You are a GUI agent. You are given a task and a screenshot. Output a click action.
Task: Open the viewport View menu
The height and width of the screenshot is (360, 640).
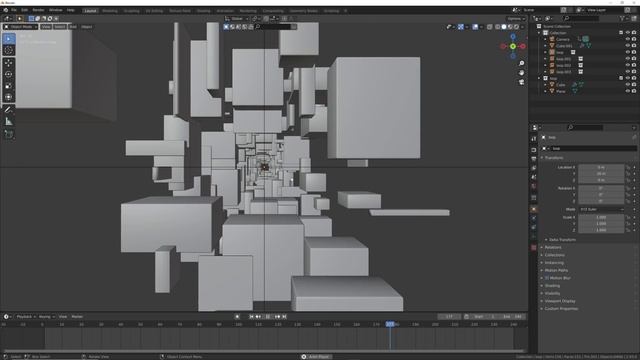[46, 27]
